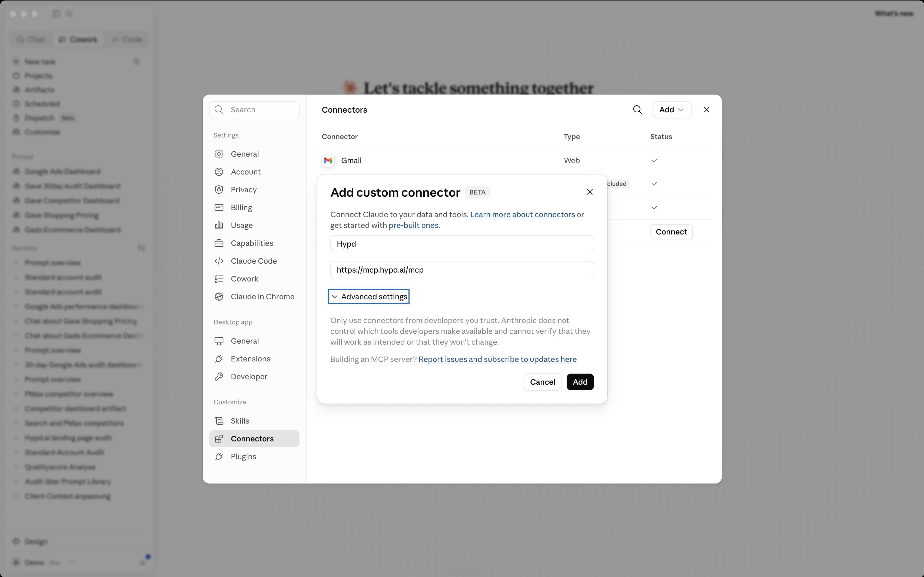Open Privacy settings via its lock icon
Image resolution: width=924 pixels, height=577 pixels.
click(x=219, y=190)
